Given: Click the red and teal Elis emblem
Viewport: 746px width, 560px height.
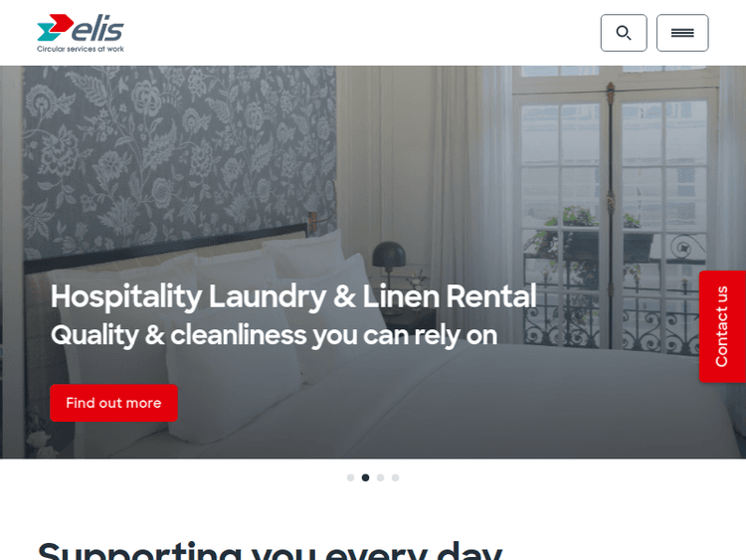Looking at the screenshot, I should (55, 27).
